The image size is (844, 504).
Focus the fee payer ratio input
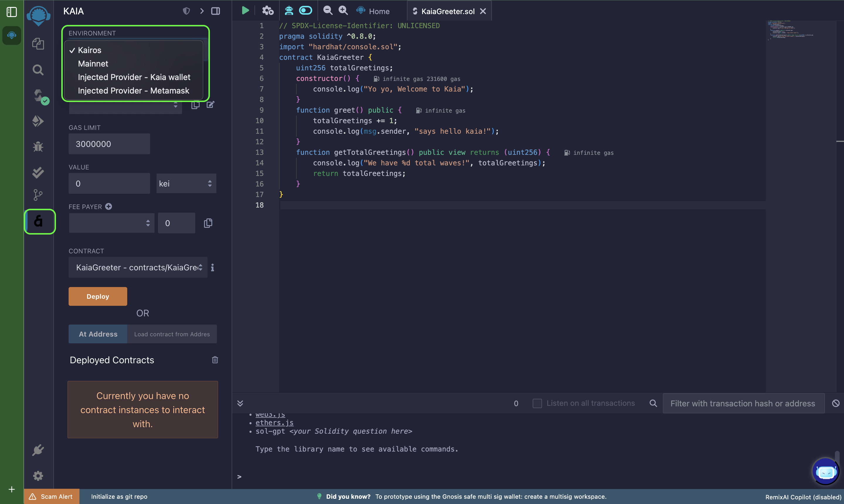tap(176, 223)
